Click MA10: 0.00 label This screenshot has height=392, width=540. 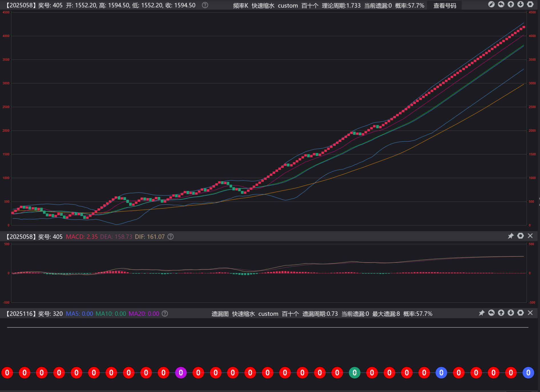[111, 314]
